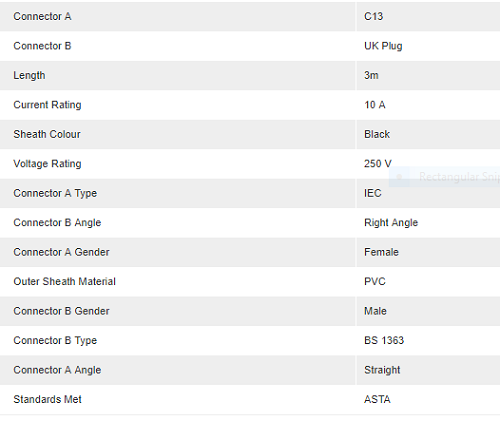Click the Connector A row label
The height and width of the screenshot is (421, 500).
coord(42,16)
